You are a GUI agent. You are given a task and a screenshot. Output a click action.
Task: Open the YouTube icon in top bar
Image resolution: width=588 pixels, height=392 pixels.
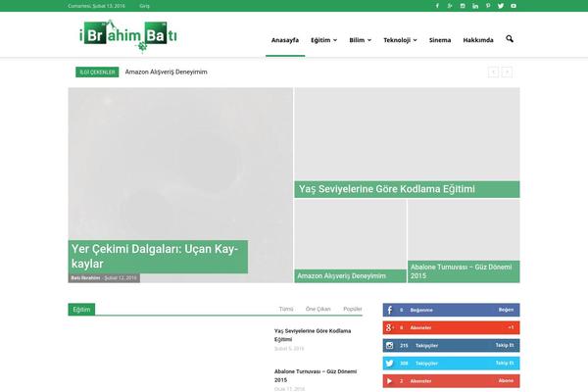tap(514, 6)
